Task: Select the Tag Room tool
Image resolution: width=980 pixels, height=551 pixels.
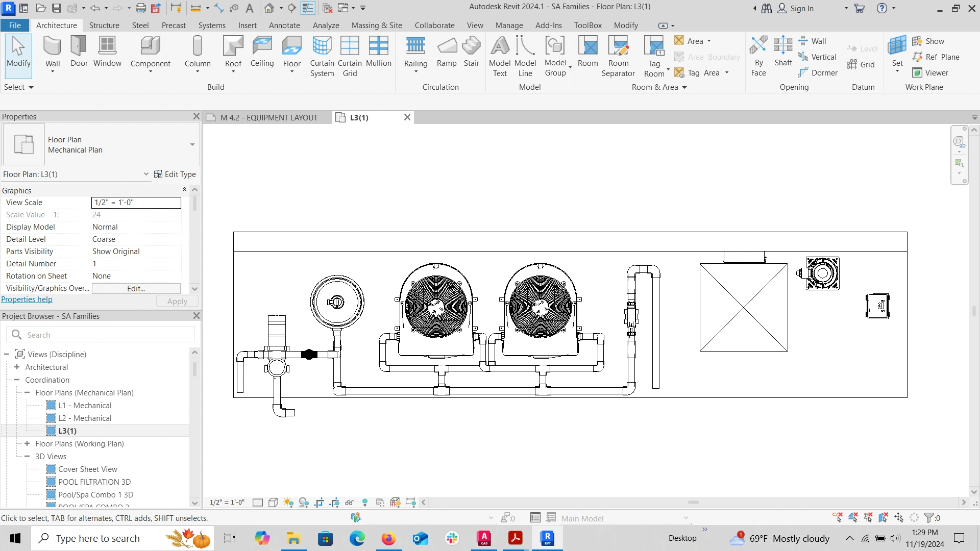Action: (x=654, y=57)
